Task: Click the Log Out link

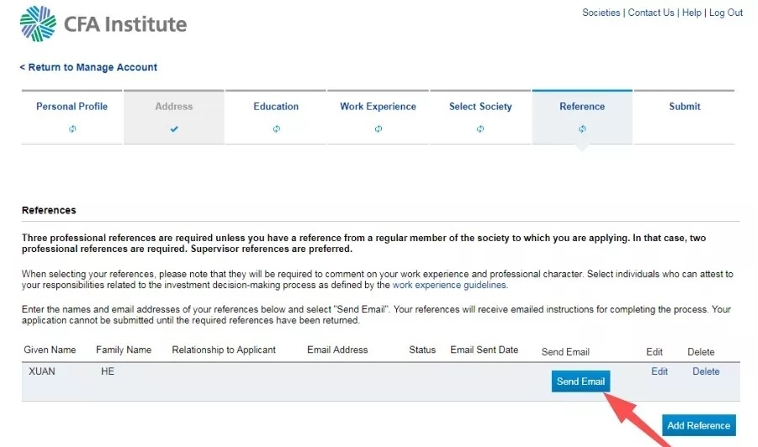Action: click(726, 13)
